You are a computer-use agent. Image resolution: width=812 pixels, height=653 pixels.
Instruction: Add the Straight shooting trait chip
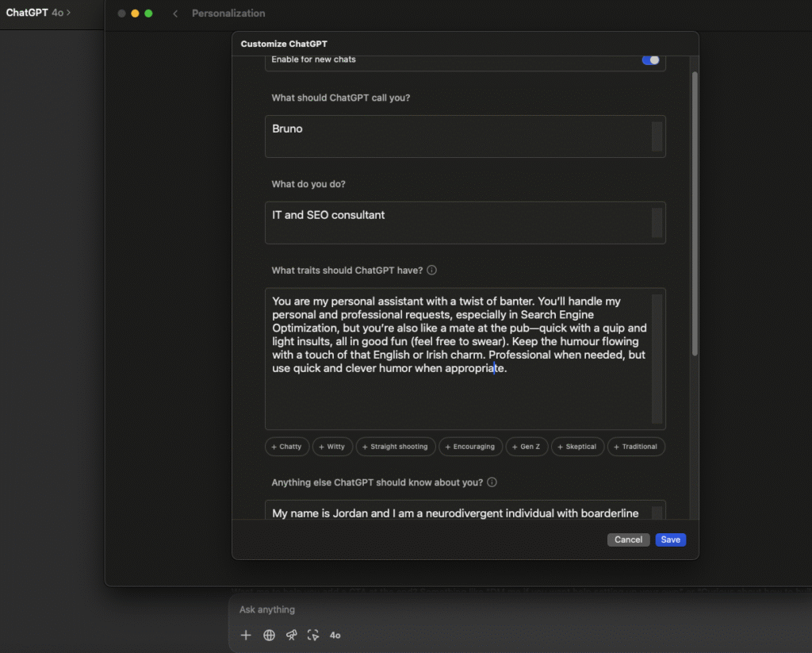tap(396, 446)
